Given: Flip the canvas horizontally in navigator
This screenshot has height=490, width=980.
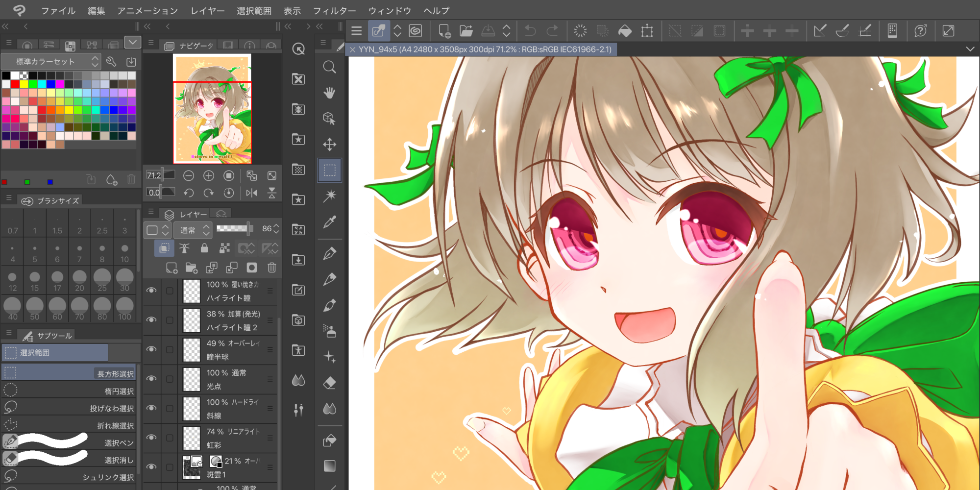Looking at the screenshot, I should tap(252, 193).
